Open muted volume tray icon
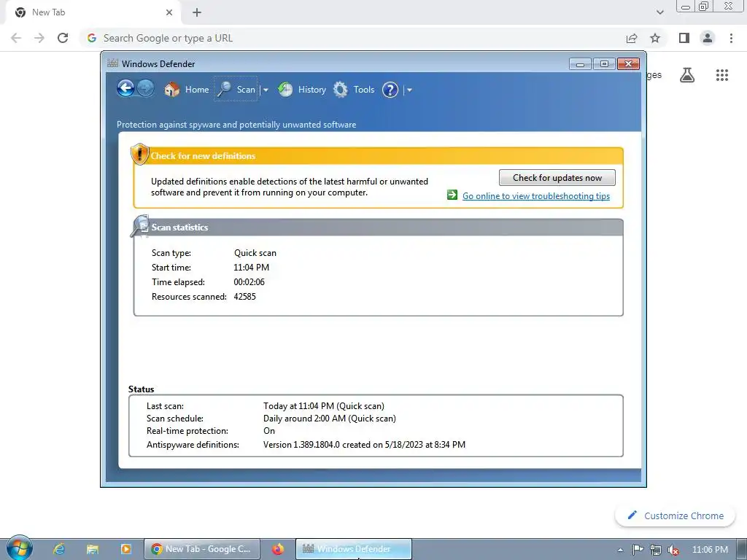 [x=673, y=550]
